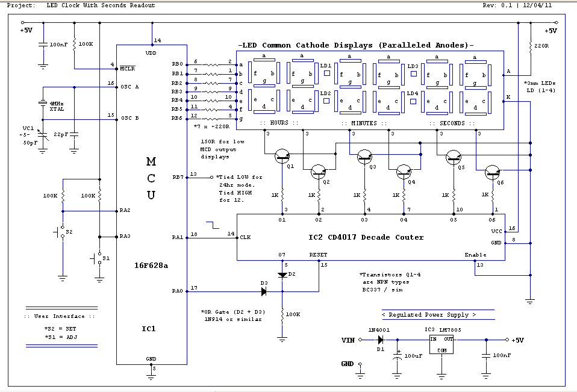Select the ':: SECONDS ::' caption
Screen dimensions: 577x392
pos(452,123)
